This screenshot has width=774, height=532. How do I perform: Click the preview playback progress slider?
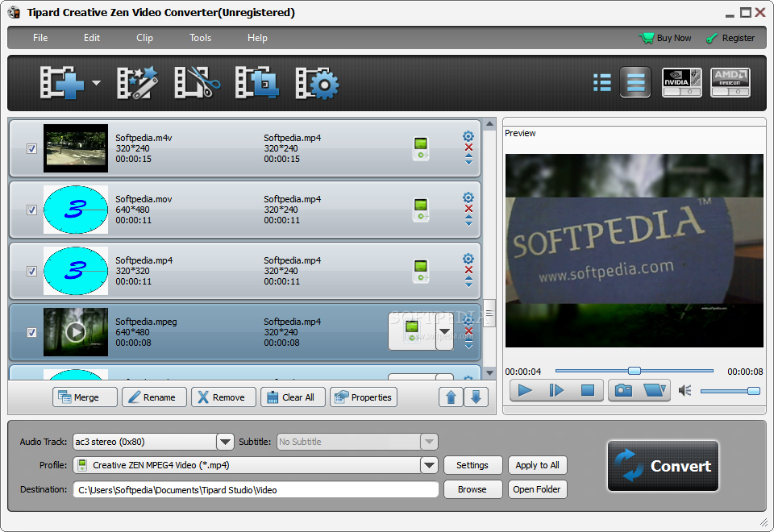[x=635, y=371]
